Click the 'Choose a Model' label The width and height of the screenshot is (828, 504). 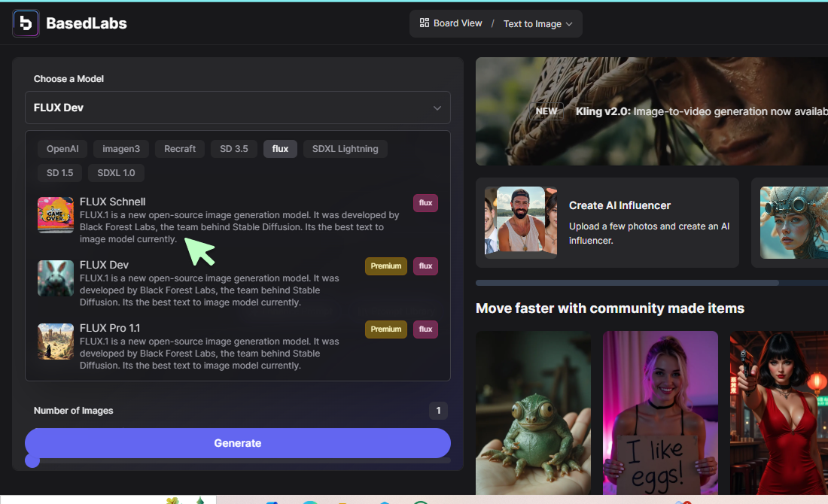(68, 79)
